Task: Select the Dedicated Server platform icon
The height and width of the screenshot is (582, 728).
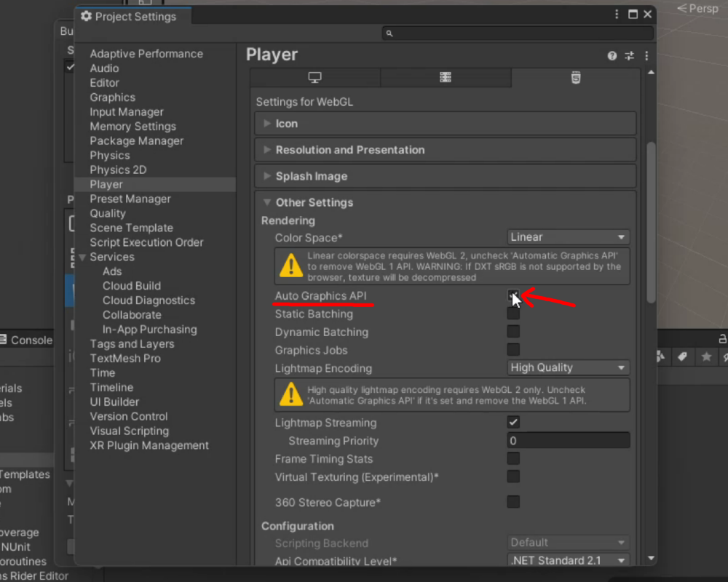Action: pyautogui.click(x=446, y=77)
